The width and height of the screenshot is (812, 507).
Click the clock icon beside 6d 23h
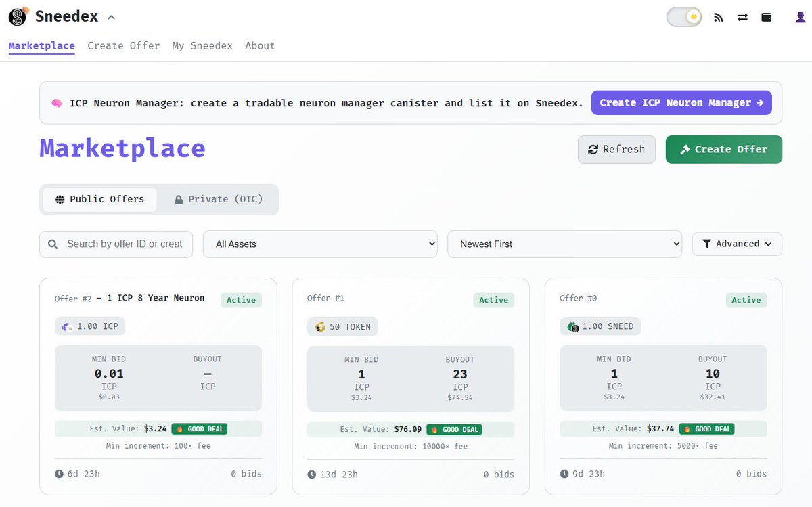[x=60, y=474]
